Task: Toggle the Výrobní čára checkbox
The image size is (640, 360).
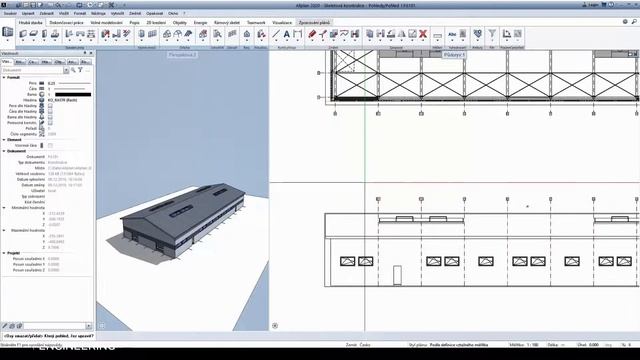Action: 50,145
